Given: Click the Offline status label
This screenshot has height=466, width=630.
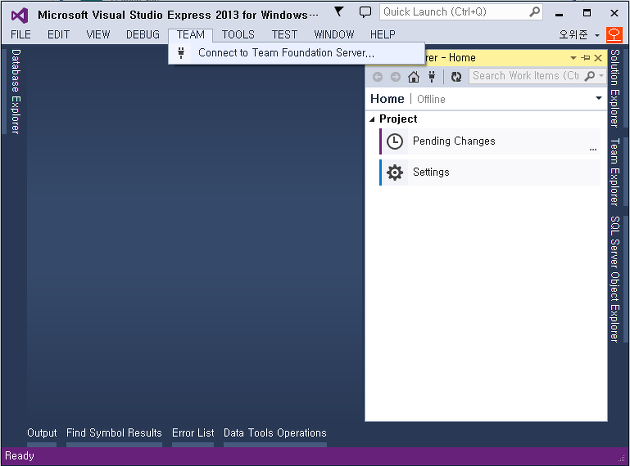Looking at the screenshot, I should tap(431, 99).
